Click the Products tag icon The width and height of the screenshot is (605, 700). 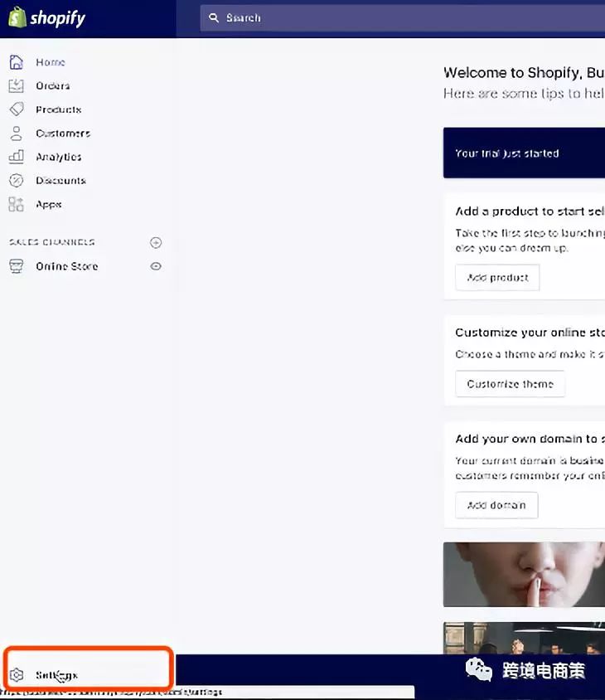point(17,109)
